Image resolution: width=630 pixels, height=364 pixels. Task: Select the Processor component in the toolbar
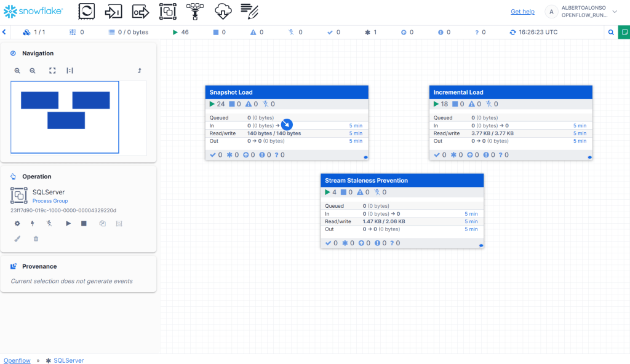[x=87, y=11]
